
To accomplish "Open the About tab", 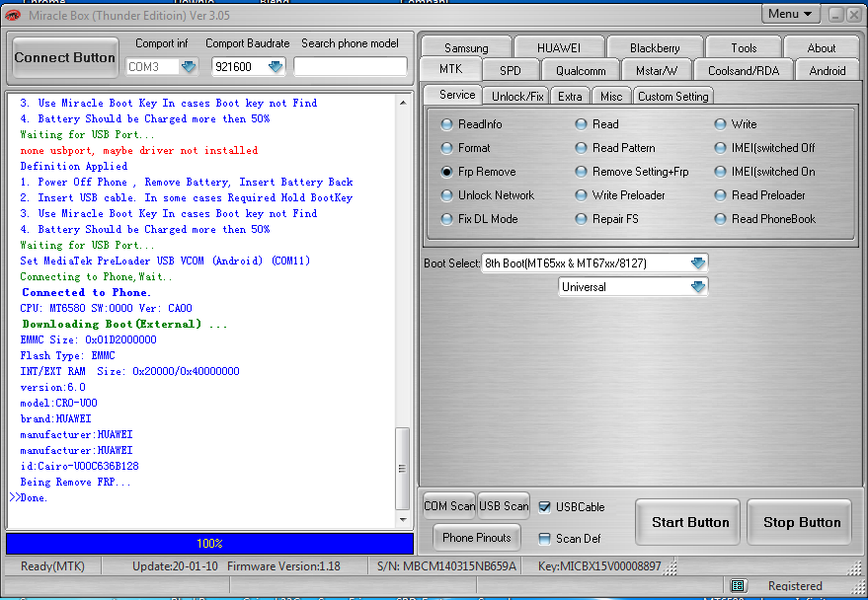I will pyautogui.click(x=822, y=48).
